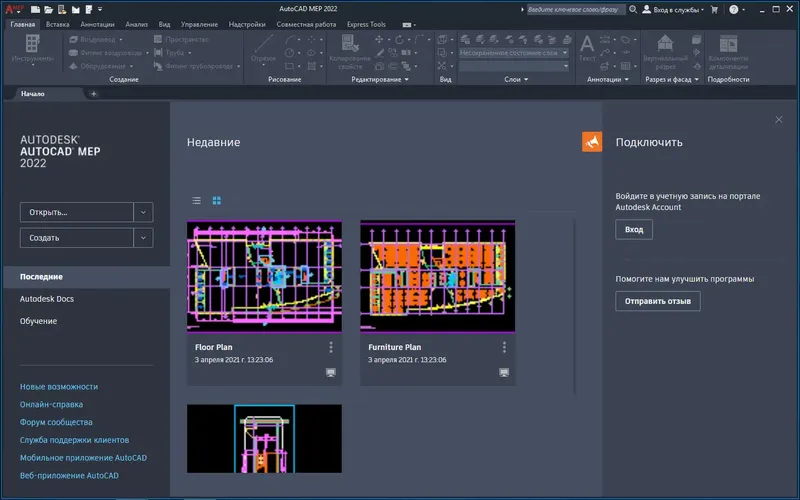This screenshot has width=800, height=500.
Task: Click the monitor icon on Floor Plan card
Action: tap(331, 373)
